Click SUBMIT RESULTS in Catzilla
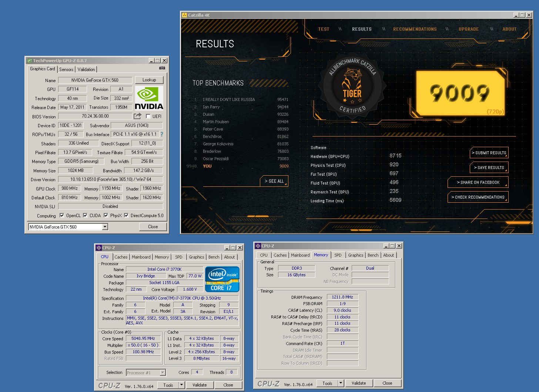The width and height of the screenshot is (539, 392). (x=489, y=153)
